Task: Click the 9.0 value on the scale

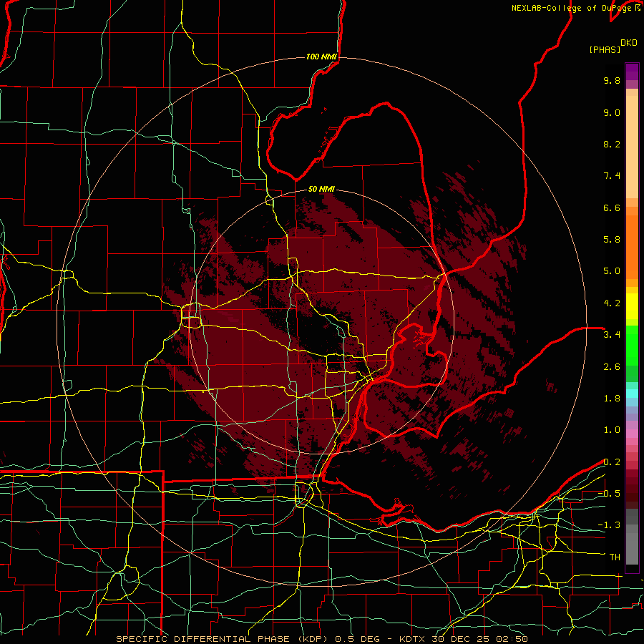Action: point(612,112)
